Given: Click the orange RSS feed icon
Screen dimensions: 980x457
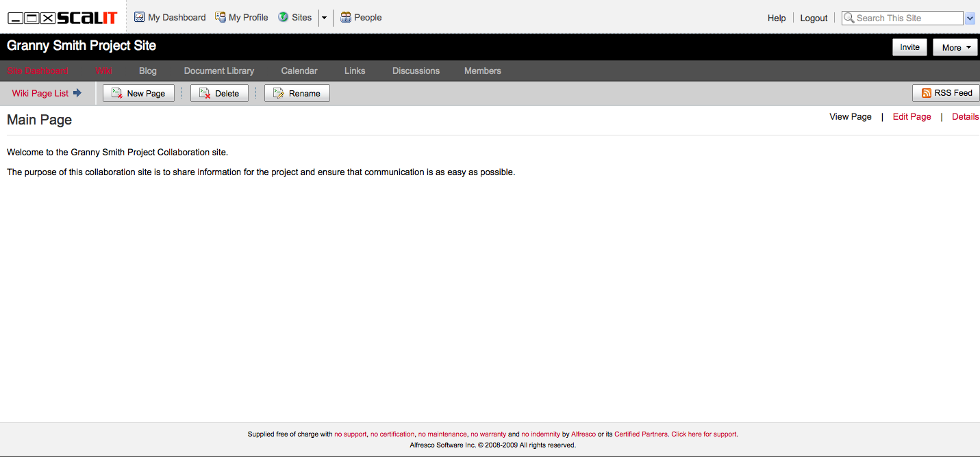Looking at the screenshot, I should click(x=926, y=93).
